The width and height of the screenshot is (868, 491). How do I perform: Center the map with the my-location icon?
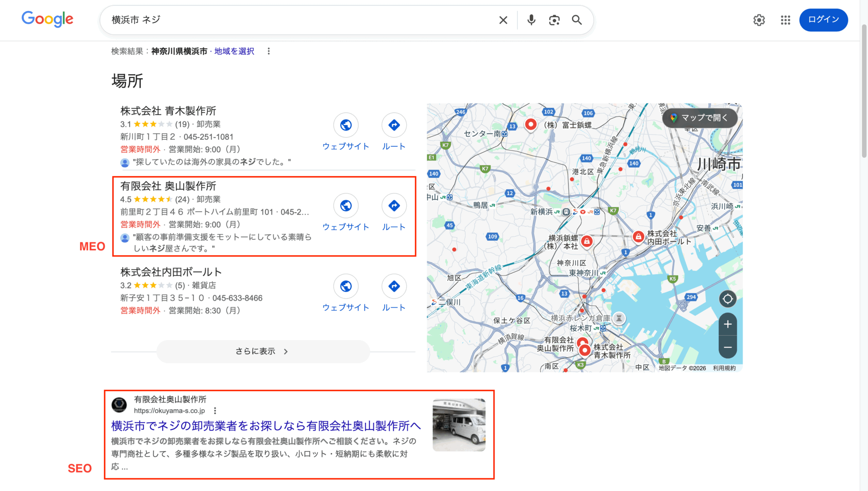[x=728, y=299]
